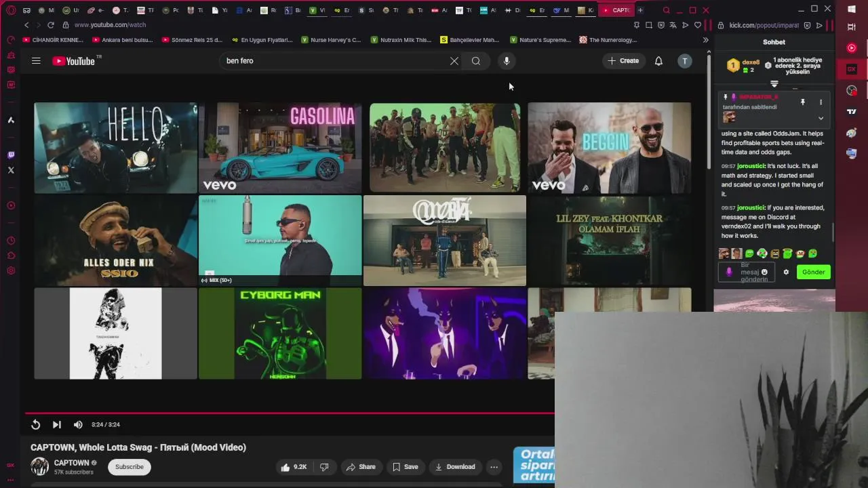The width and height of the screenshot is (868, 488).
Task: Open the CAPTOWN channel name link
Action: [72, 463]
